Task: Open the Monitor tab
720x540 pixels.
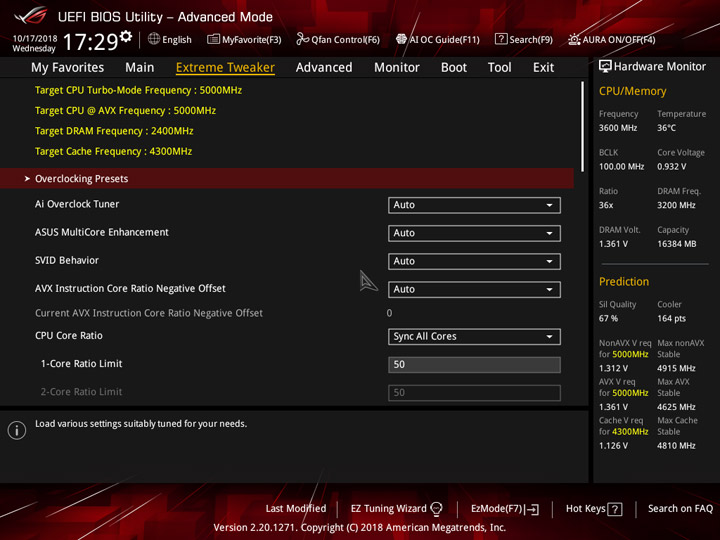Action: pos(397,68)
